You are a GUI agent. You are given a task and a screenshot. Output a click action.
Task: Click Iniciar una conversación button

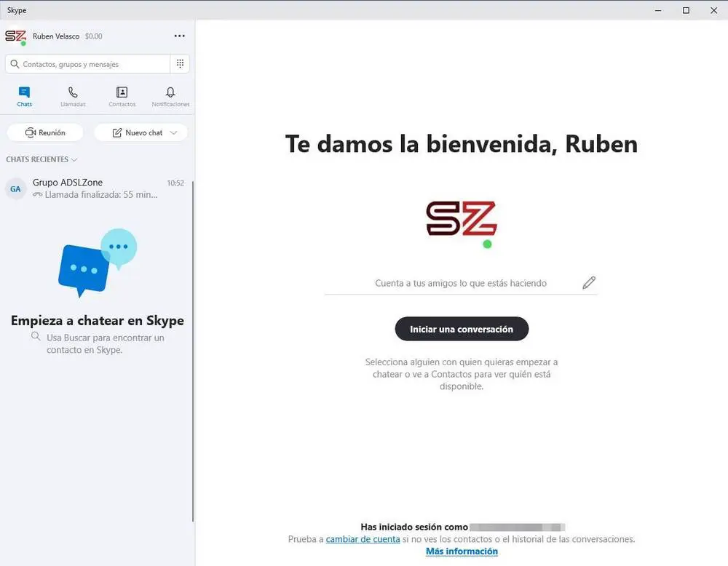coord(462,329)
